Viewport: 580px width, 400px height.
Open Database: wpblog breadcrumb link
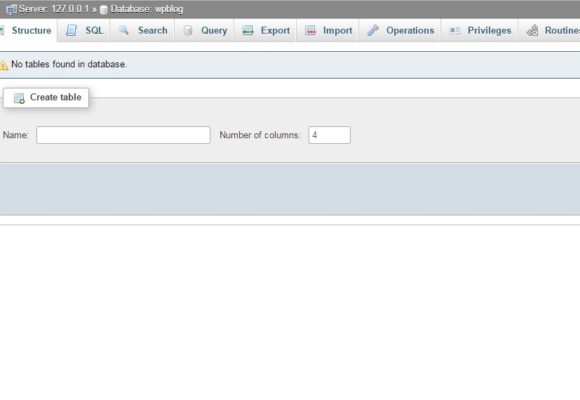tap(147, 9)
